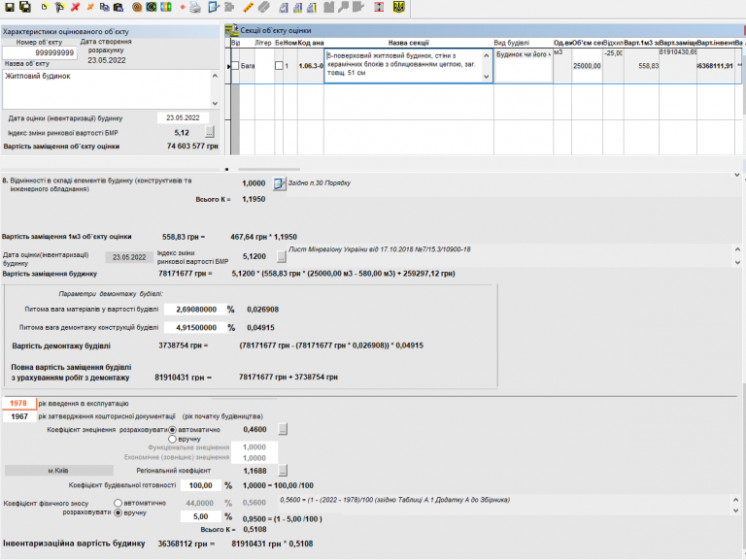The height and width of the screenshot is (560, 746).
Task: Click up arrow beside 'Лист Мінрегіону' note
Action: [737, 249]
